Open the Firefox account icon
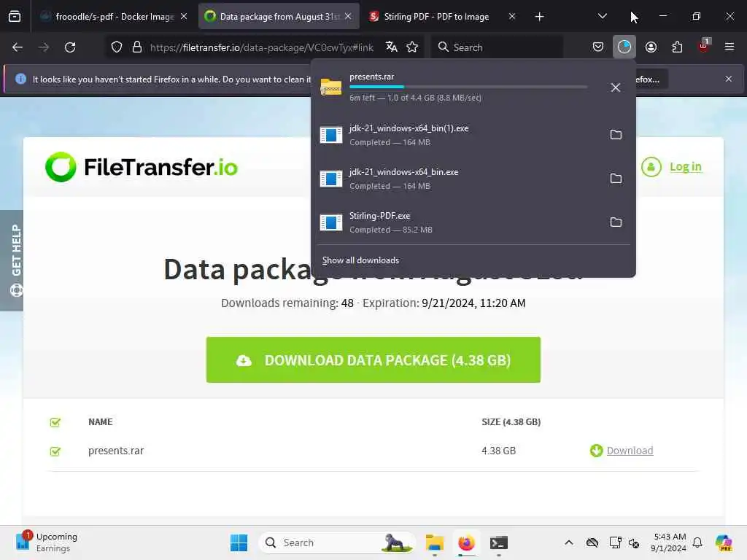Viewport: 747px width, 560px height. (651, 47)
